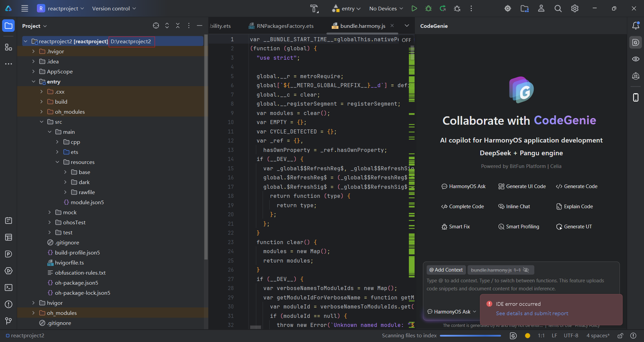Expand the ets folder

click(57, 152)
